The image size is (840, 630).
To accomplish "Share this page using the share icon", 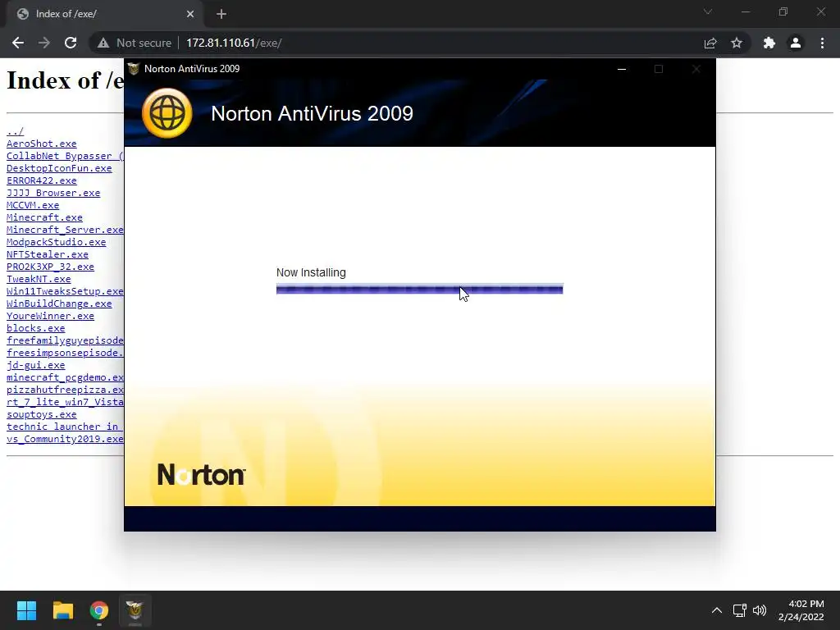I will point(710,43).
